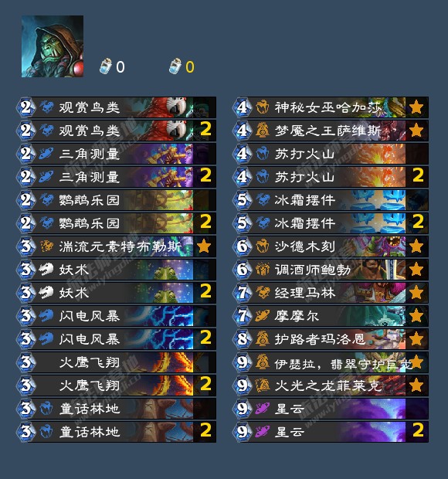Click the legendary star on 调酒师鲍勃
The image size is (448, 479).
[416, 270]
